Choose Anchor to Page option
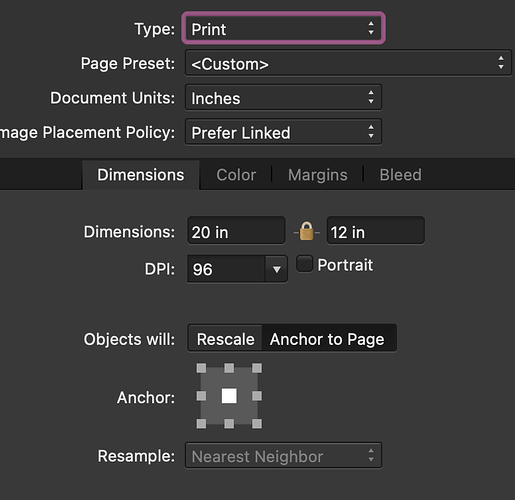Viewport: 515px width, 500px height. point(327,339)
